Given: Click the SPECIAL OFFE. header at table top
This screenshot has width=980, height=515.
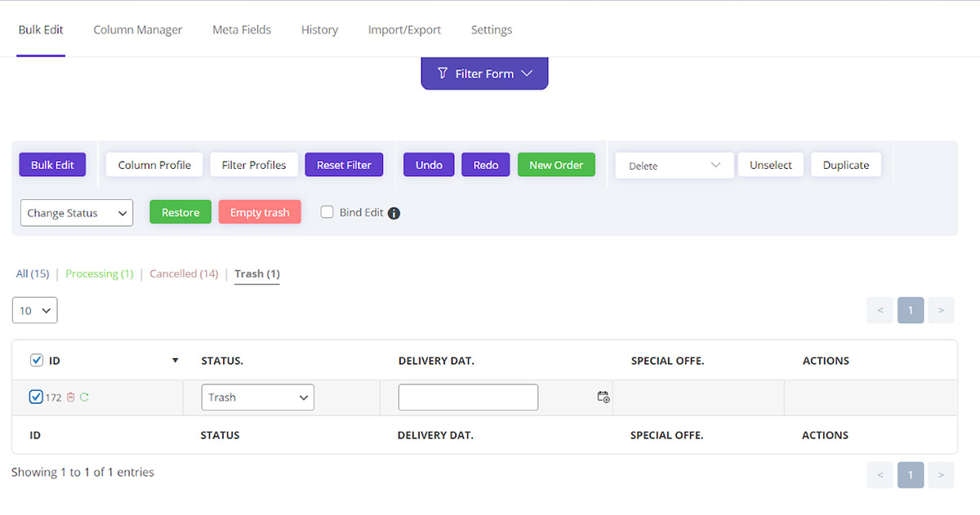Looking at the screenshot, I should (x=668, y=361).
